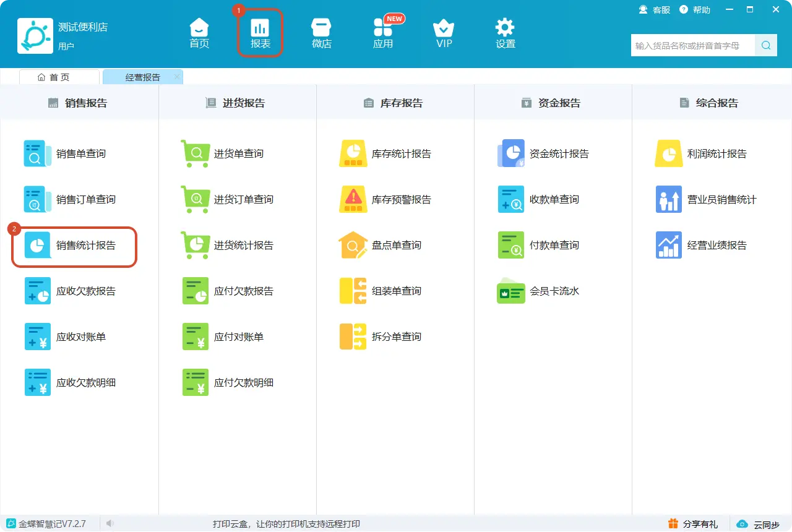The width and height of the screenshot is (792, 532).
Task: Close the 经营报告 tab
Action: [x=177, y=77]
